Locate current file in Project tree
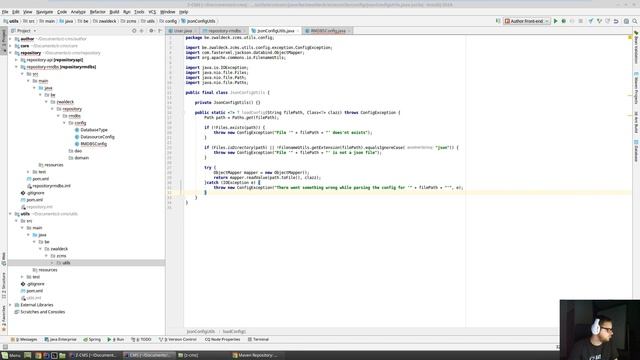Screen dimensions: 640x360 point(134,31)
